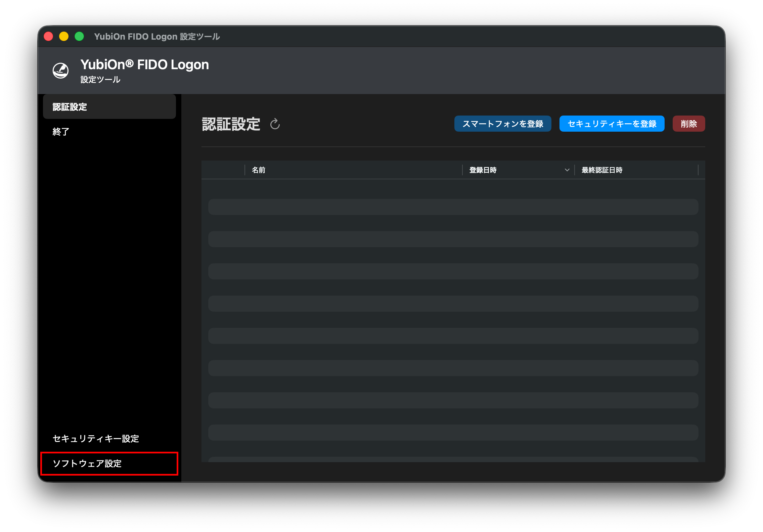Click the blank checkbox column header cell
763x532 pixels.
[x=223, y=170]
